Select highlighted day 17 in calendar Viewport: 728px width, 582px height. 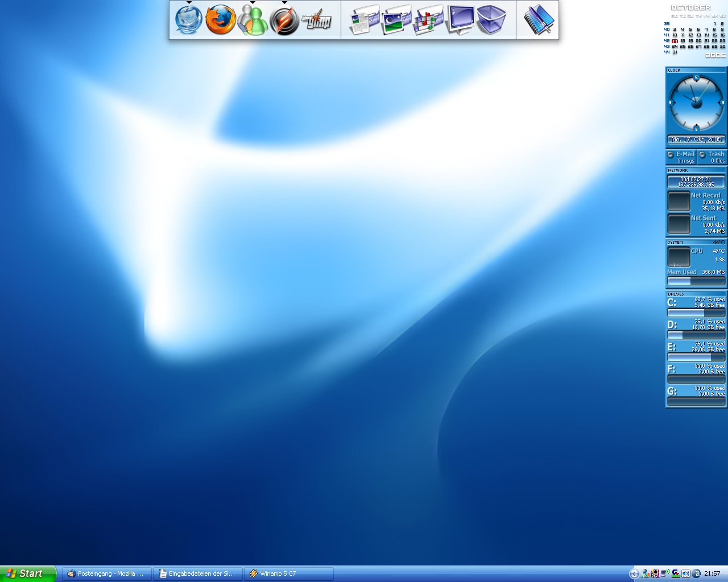point(675,41)
